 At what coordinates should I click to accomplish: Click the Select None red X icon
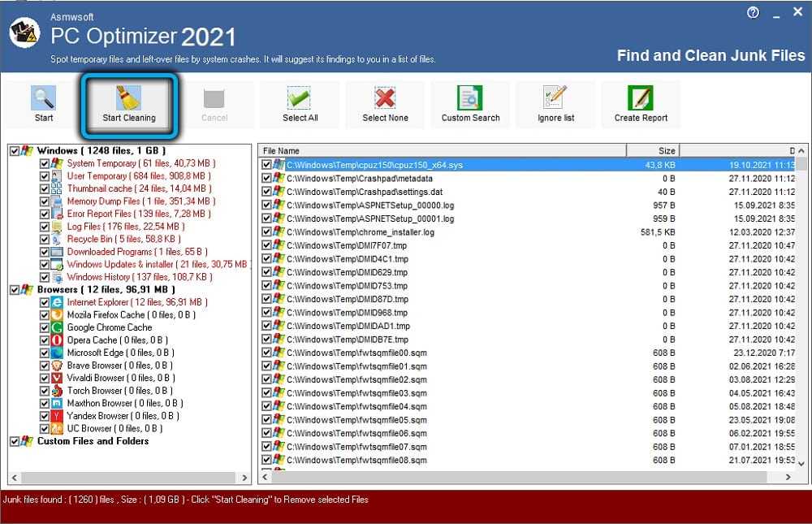(385, 99)
